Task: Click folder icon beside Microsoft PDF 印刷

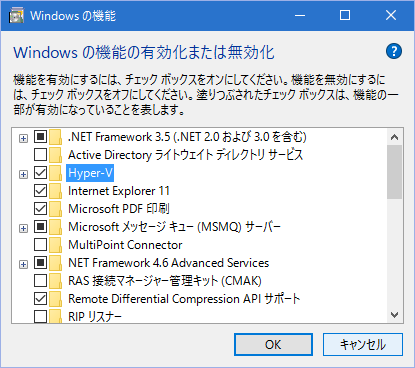Action: tap(55, 209)
